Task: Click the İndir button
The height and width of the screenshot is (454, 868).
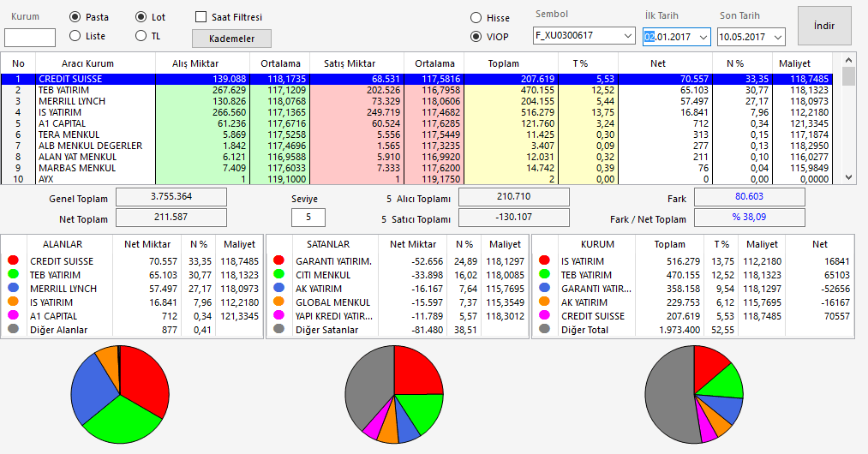Action: click(824, 26)
